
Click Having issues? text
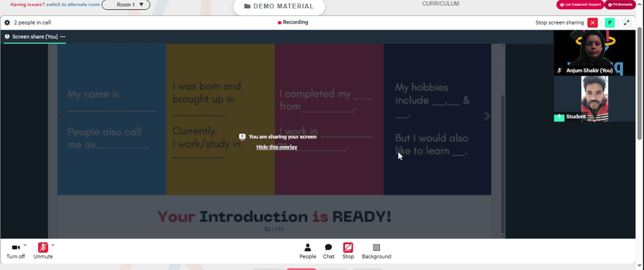tap(28, 4)
